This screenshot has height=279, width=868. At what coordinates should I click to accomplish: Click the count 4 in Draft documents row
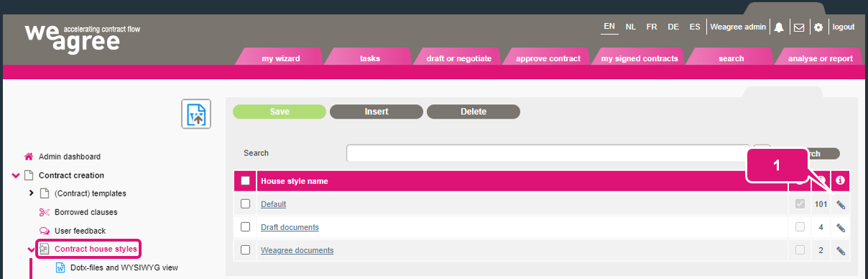[821, 227]
